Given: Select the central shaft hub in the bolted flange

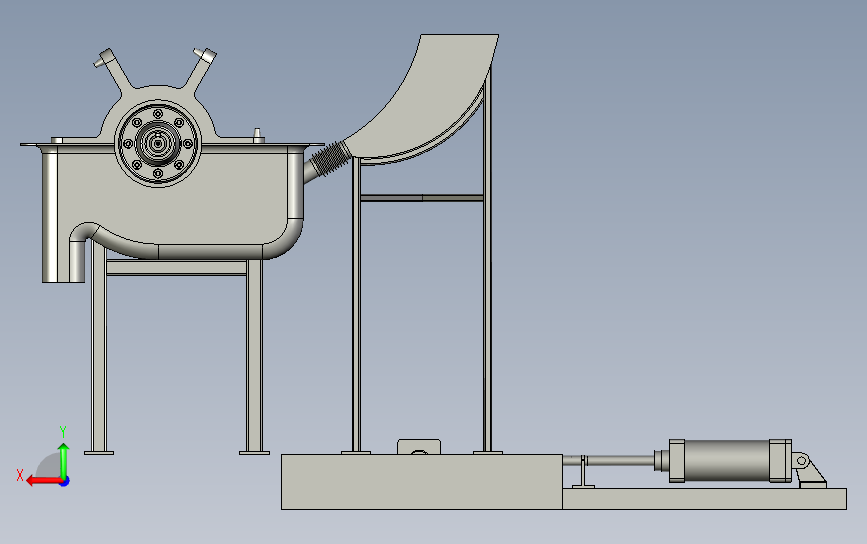Looking at the screenshot, I should point(158,144).
